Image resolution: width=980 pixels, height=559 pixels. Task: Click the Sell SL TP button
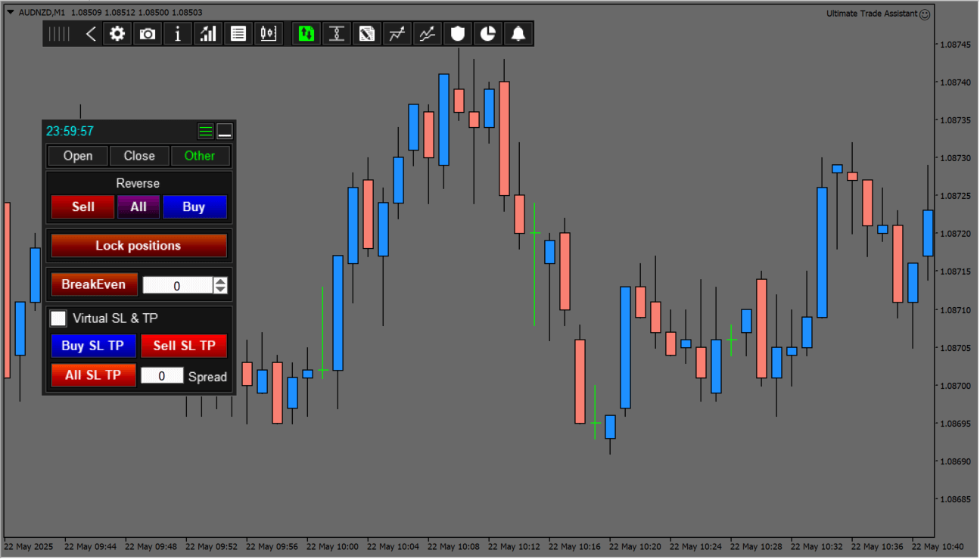[185, 346]
